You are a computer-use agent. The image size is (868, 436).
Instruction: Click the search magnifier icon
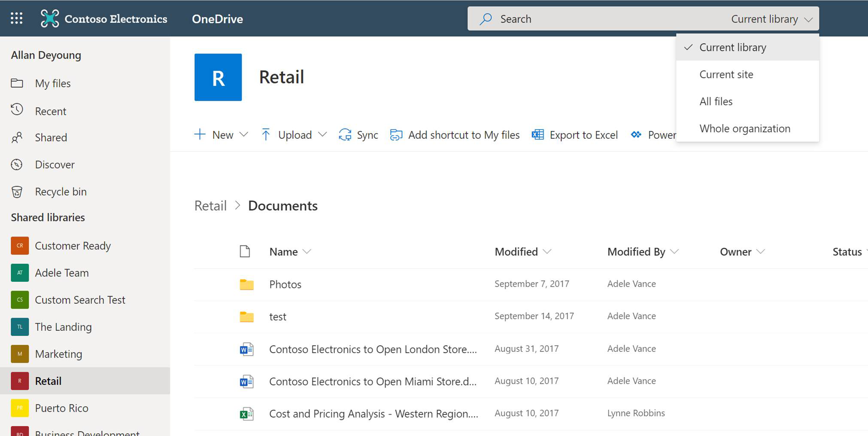(x=486, y=19)
